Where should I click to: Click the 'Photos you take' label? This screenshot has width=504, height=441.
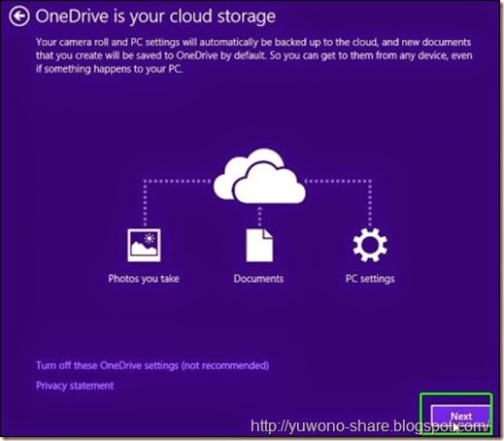[144, 279]
